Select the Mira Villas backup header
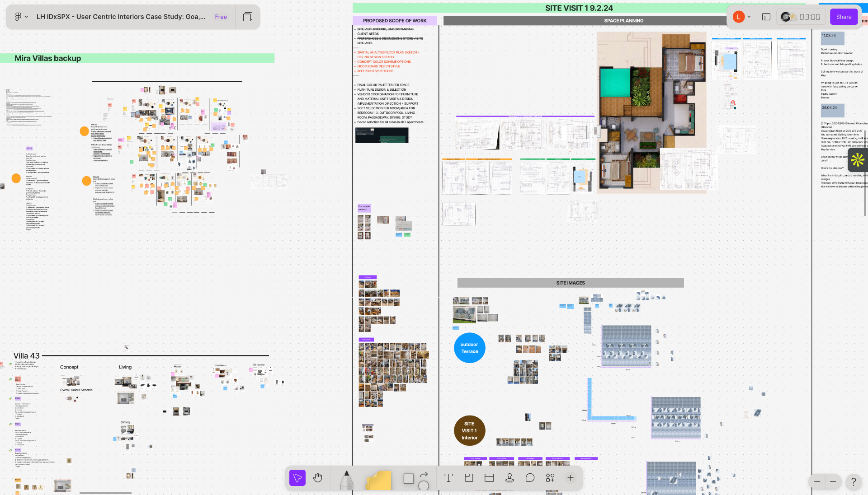Viewport: 868px width, 495px height. pyautogui.click(x=137, y=58)
